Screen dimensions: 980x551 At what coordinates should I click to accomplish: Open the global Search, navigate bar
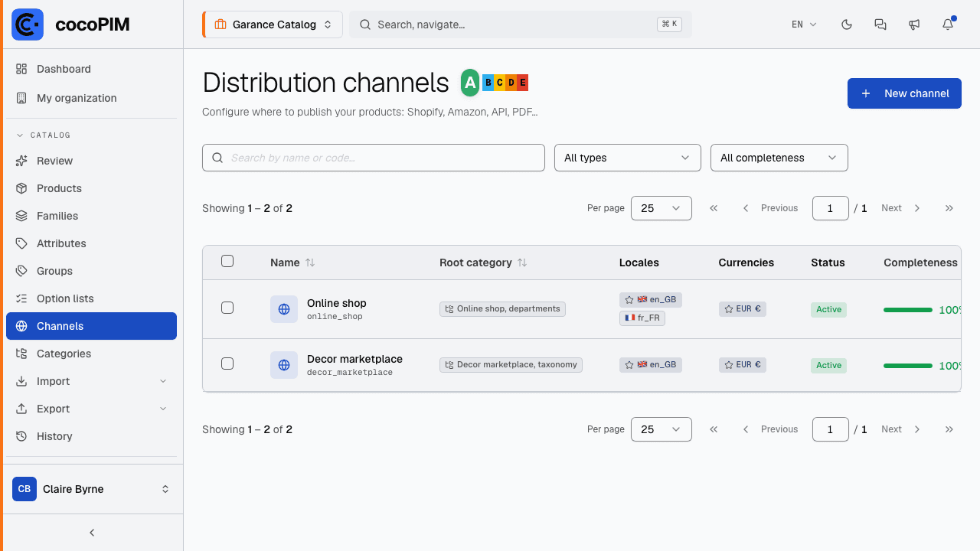click(x=521, y=24)
